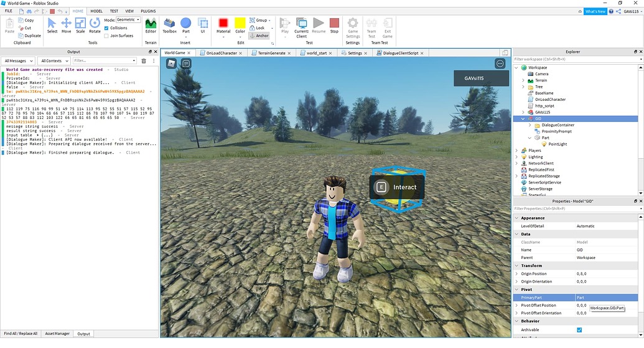Open the All Contexts dropdown
This screenshot has width=644, height=348.
[x=55, y=61]
